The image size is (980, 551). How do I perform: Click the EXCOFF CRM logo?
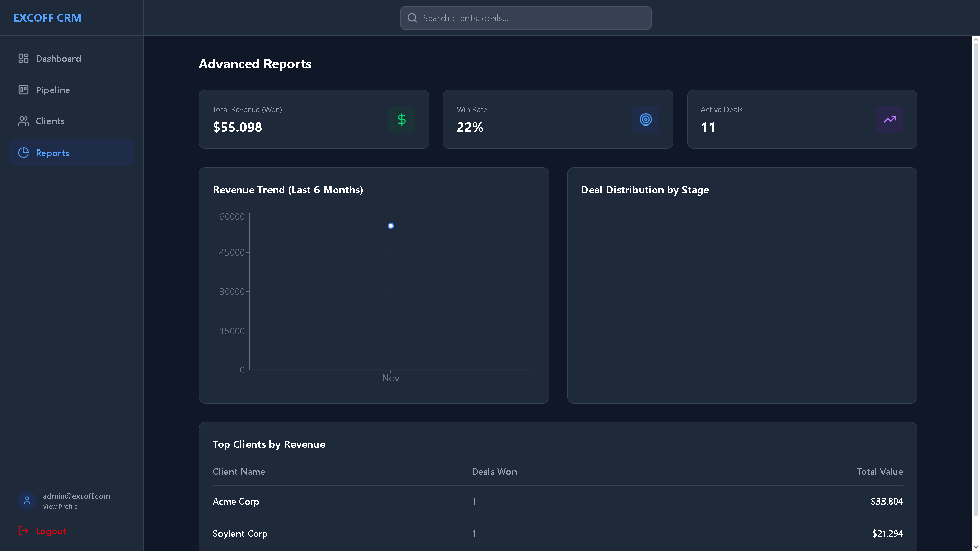pyautogui.click(x=47, y=18)
